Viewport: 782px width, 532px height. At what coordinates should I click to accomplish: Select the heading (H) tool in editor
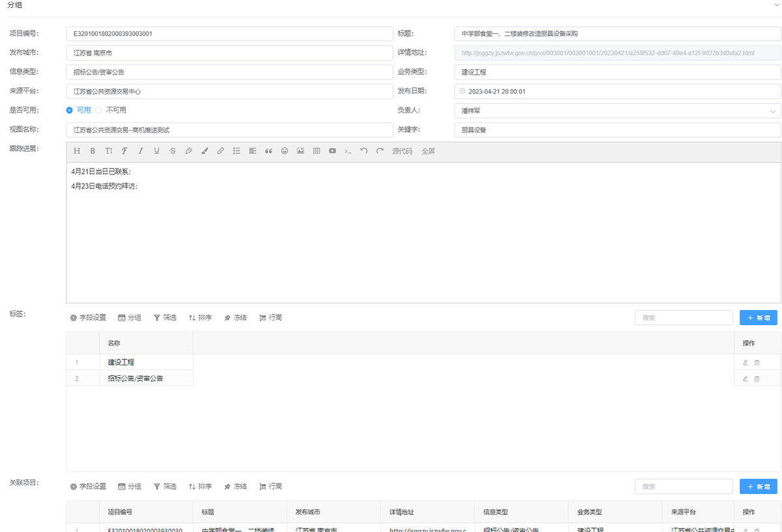coord(77,151)
